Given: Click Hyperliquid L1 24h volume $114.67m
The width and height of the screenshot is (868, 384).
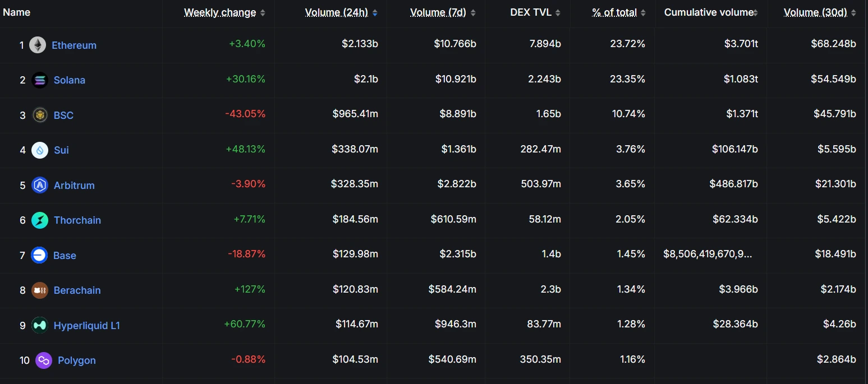Looking at the screenshot, I should point(357,324).
